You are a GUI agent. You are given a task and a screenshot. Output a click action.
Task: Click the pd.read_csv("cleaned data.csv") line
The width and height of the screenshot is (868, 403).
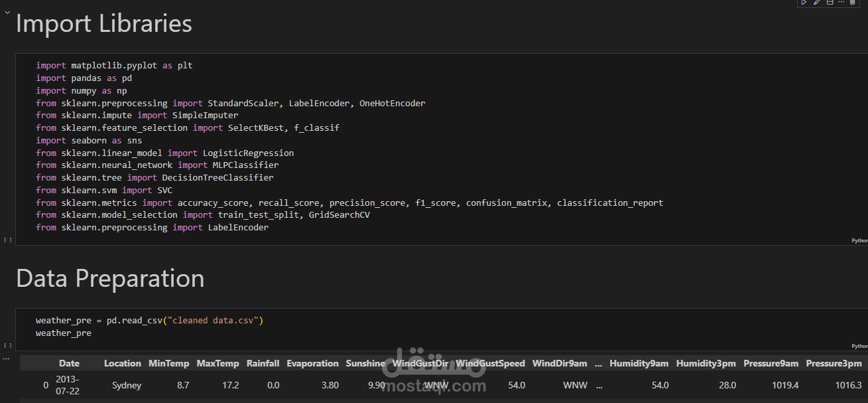pos(150,321)
